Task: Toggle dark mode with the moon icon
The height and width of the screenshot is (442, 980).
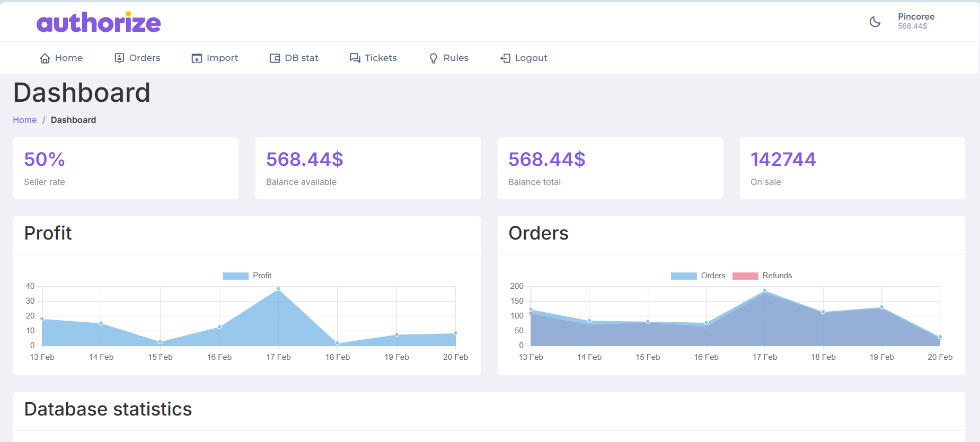Action: 875,22
